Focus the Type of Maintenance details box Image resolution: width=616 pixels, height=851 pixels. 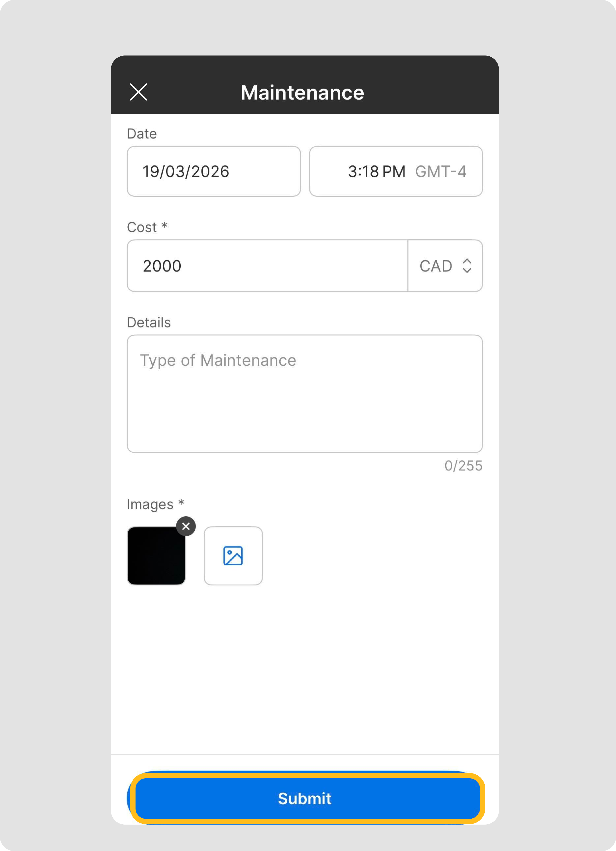(x=304, y=394)
